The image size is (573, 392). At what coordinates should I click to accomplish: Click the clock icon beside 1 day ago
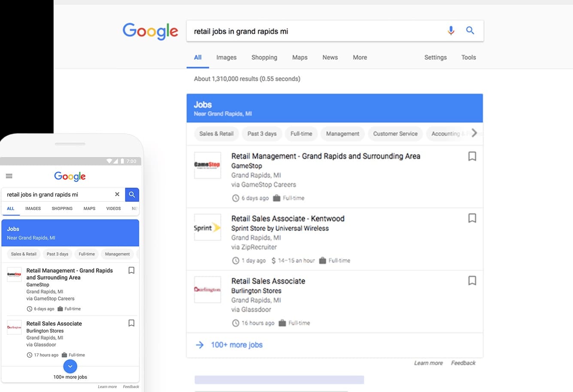236,261
